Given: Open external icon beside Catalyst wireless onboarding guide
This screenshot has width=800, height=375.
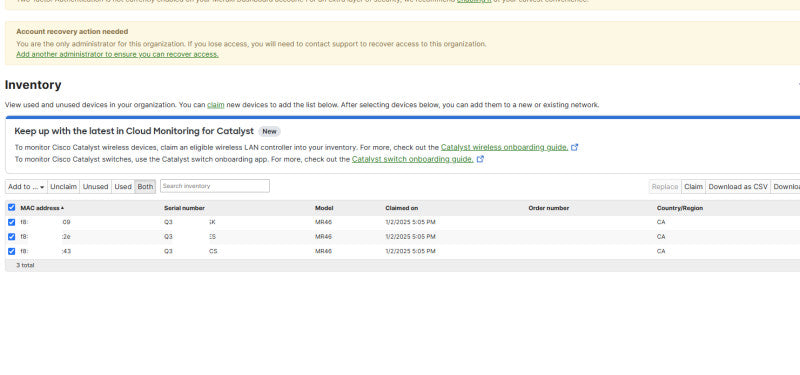Looking at the screenshot, I should click(574, 147).
